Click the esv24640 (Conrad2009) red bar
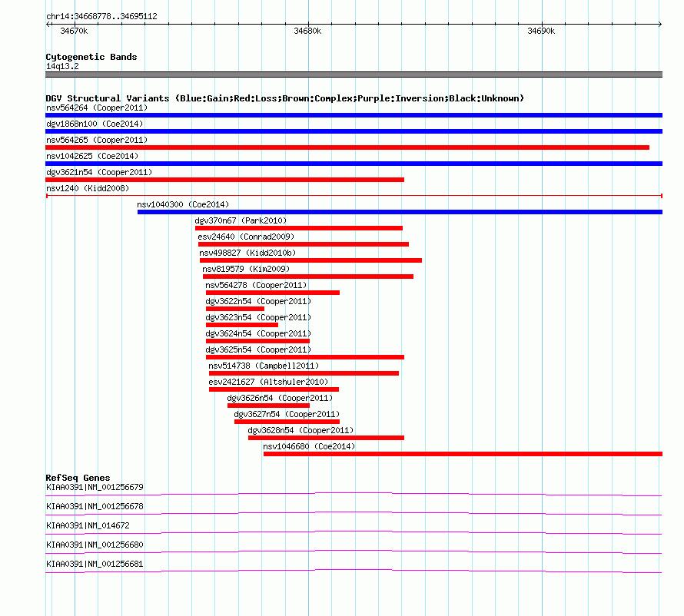Screen dimensions: 684x616 point(304,244)
